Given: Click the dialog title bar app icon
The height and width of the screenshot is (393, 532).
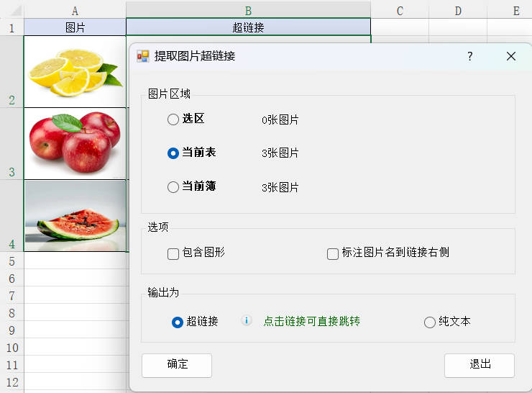Looking at the screenshot, I should (x=143, y=56).
